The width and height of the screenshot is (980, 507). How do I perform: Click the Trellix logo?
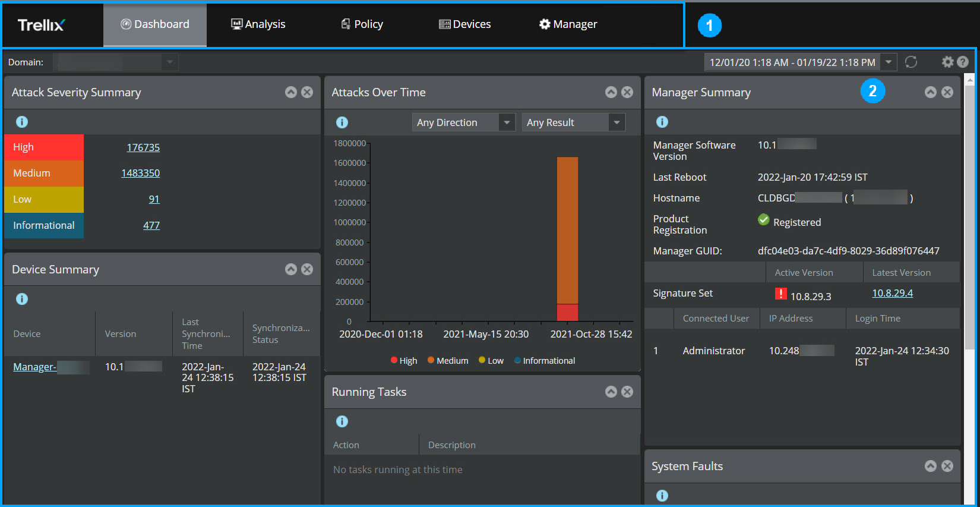click(41, 25)
